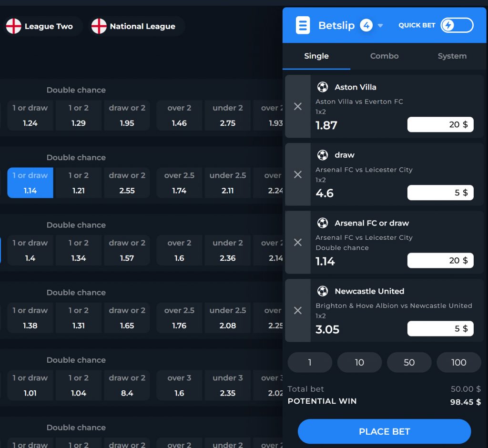
Task: Toggle the Quick Bet switch
Action: point(457,25)
